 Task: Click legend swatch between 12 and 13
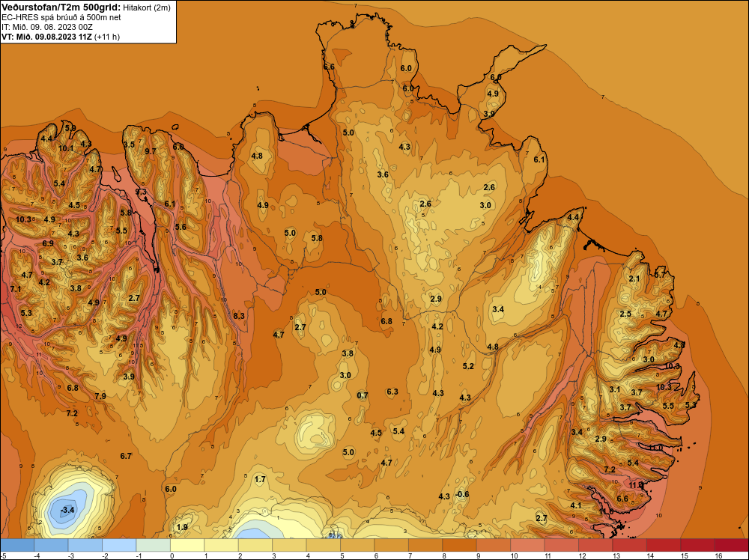coord(595,545)
